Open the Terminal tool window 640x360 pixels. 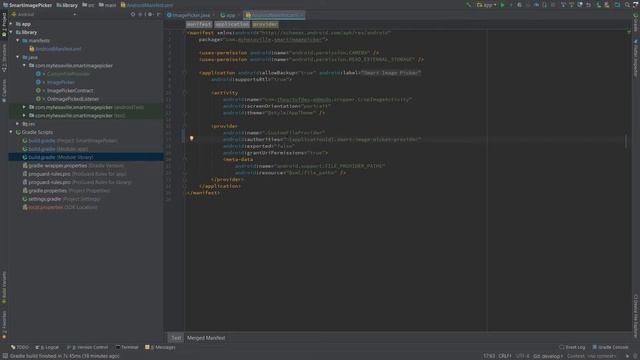coord(127,347)
